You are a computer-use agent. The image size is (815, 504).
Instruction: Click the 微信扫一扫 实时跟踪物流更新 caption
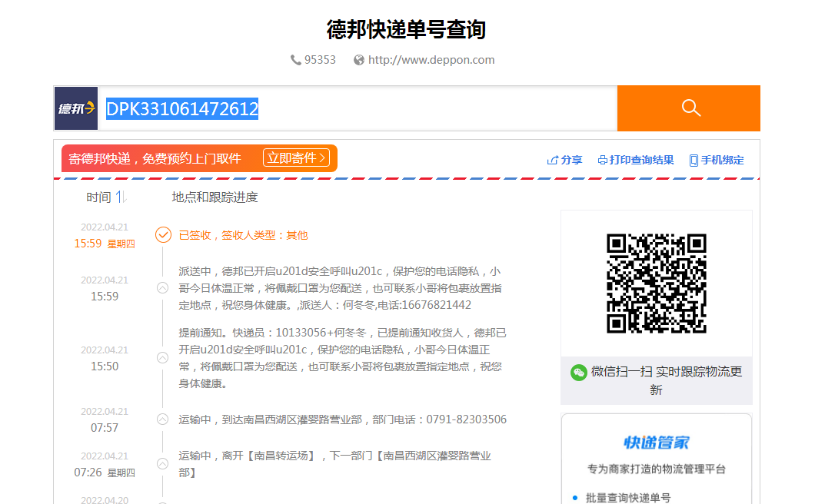[667, 380]
